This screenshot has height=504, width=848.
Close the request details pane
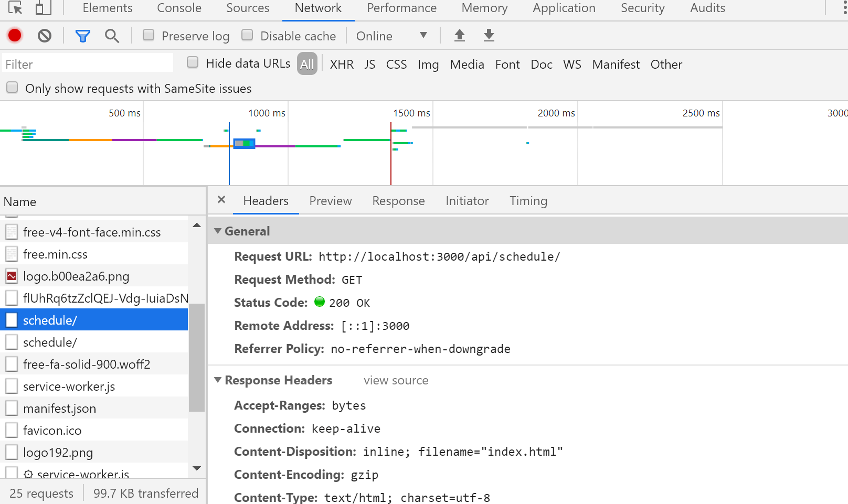point(221,200)
